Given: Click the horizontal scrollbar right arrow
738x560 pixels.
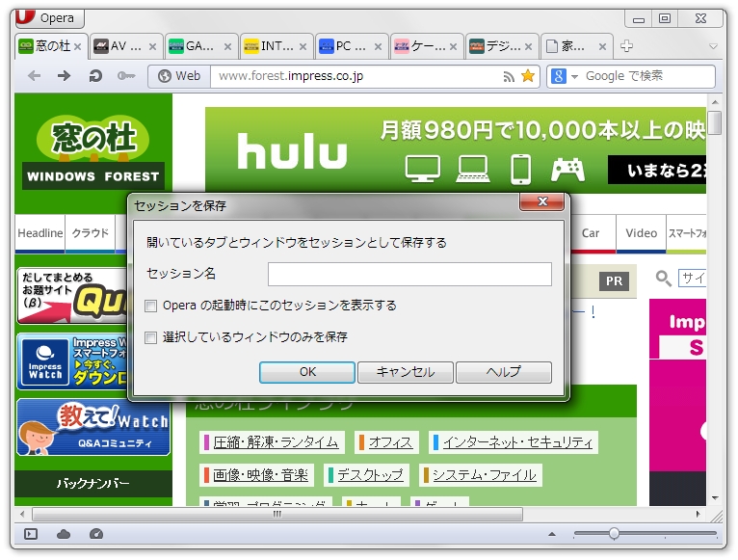Looking at the screenshot, I should coord(698,514).
